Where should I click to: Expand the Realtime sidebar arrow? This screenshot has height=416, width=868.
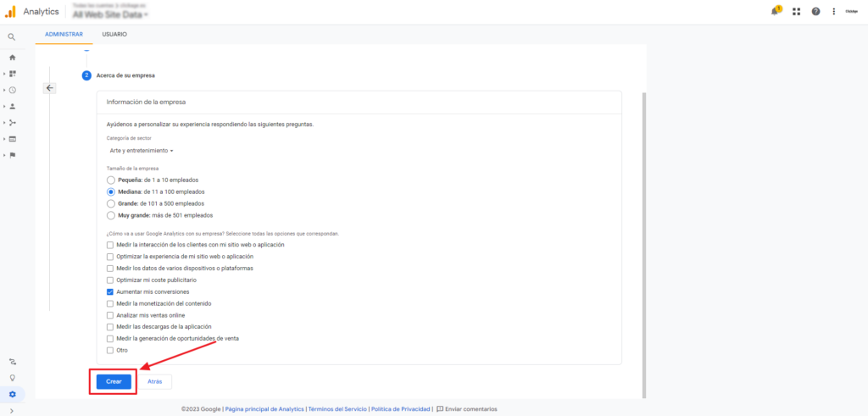4,90
